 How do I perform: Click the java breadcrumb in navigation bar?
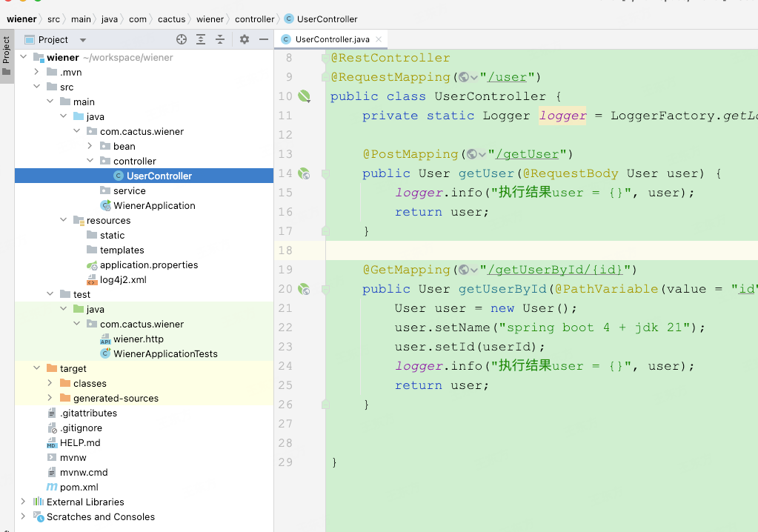pyautogui.click(x=109, y=19)
